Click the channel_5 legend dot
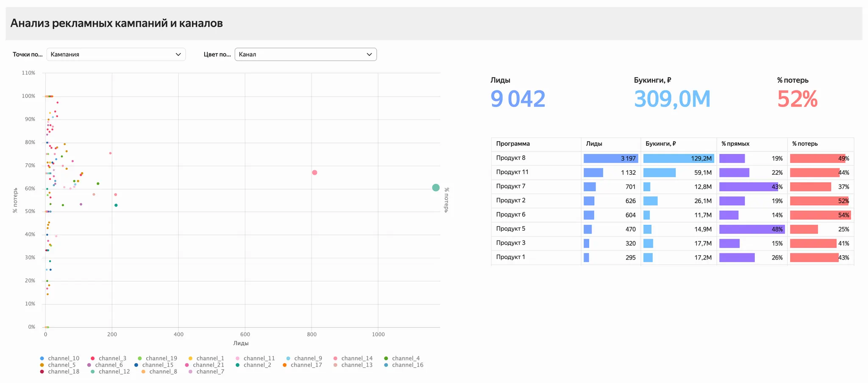Viewport: 868px width, 383px height. point(42,365)
